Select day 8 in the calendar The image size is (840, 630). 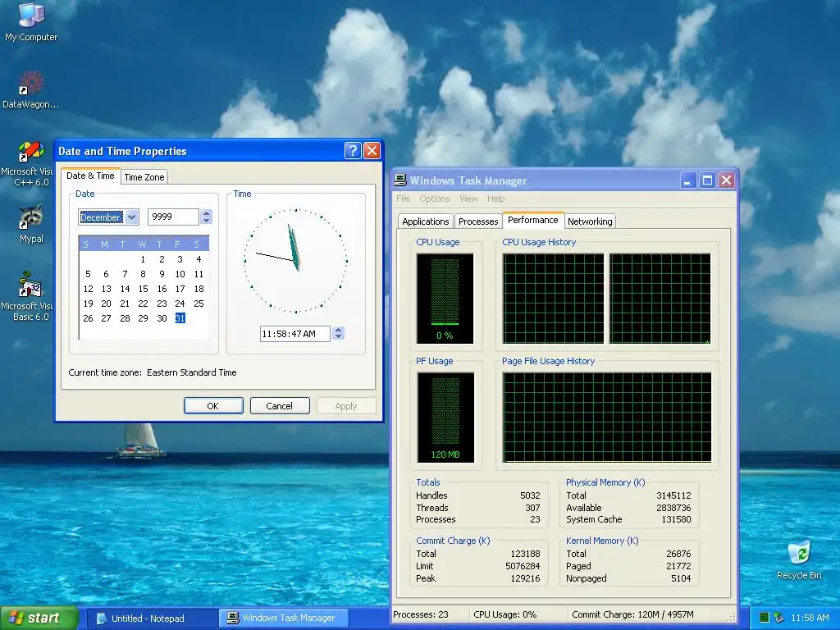(143, 274)
